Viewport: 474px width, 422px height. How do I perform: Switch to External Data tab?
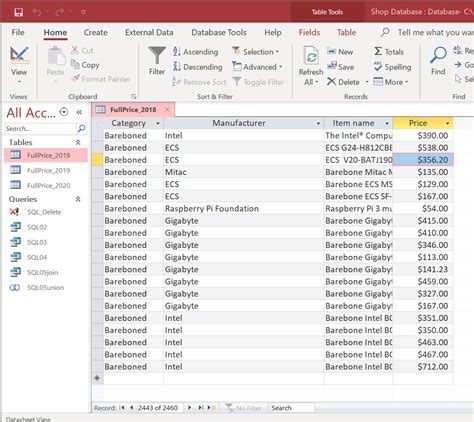pos(149,32)
